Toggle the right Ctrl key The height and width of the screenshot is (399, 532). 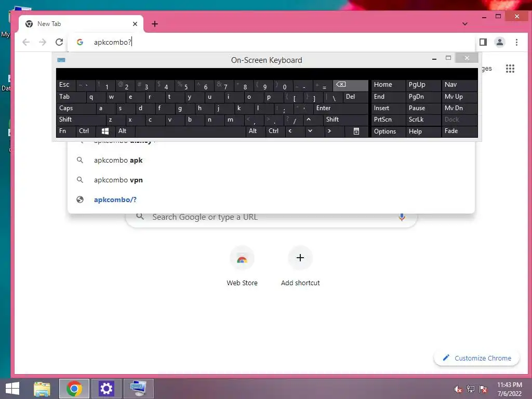[275, 131]
